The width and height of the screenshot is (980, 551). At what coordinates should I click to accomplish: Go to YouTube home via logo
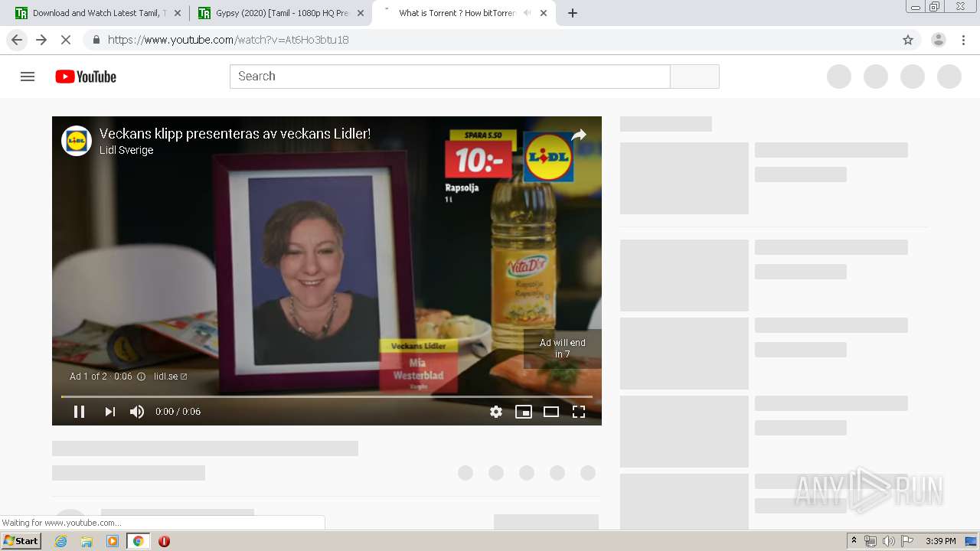pyautogui.click(x=86, y=77)
